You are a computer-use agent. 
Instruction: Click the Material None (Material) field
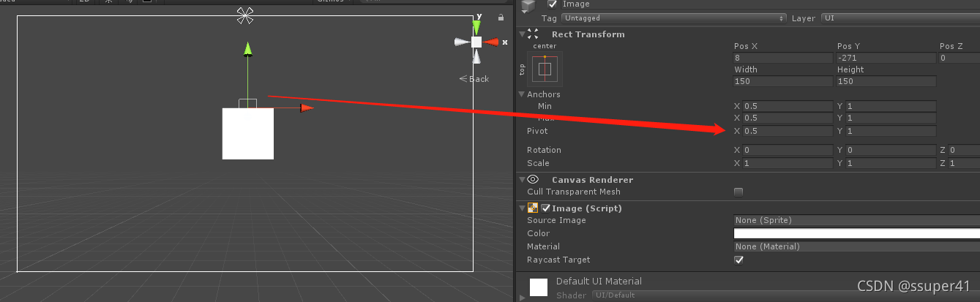tap(857, 246)
